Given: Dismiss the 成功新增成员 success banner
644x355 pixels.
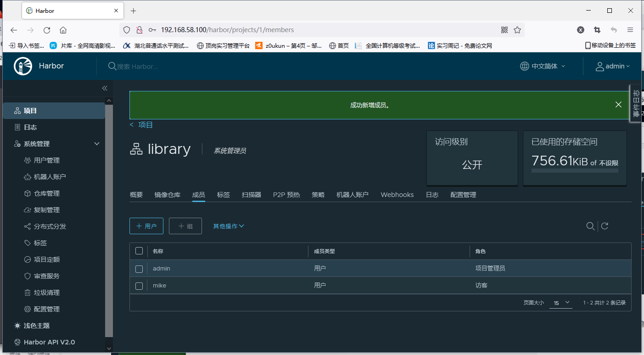Looking at the screenshot, I should coord(618,105).
